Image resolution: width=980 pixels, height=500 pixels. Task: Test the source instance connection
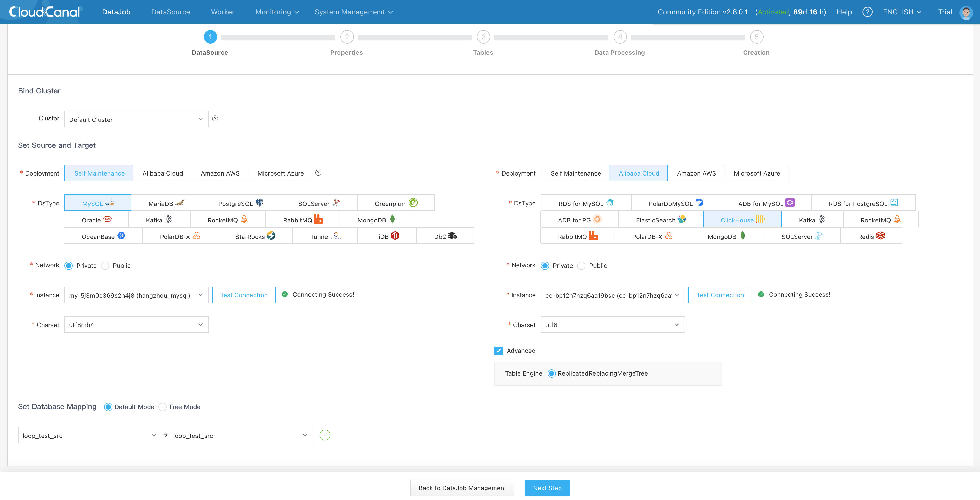point(244,295)
